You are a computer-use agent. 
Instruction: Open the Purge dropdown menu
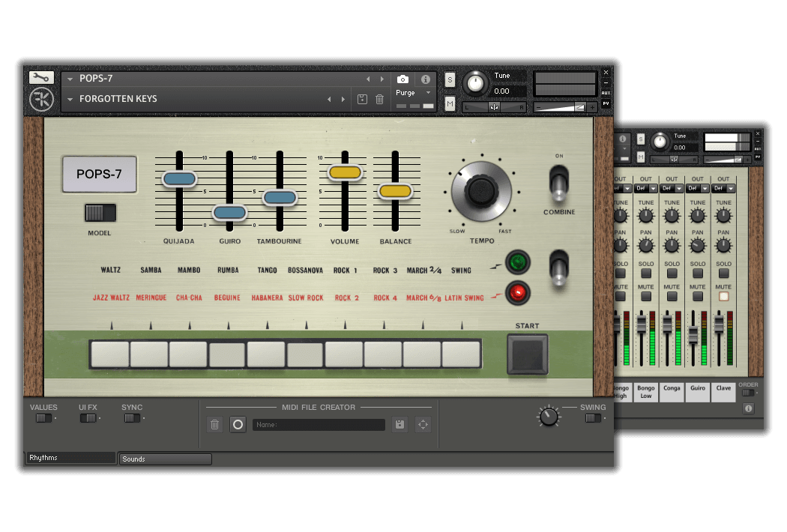point(428,93)
